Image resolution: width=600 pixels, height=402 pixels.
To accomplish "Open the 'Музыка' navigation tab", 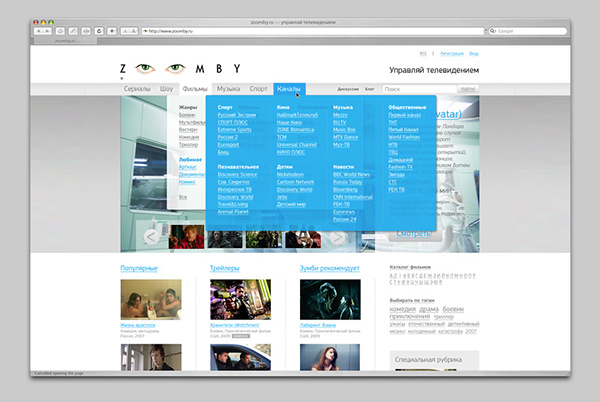I will point(228,89).
